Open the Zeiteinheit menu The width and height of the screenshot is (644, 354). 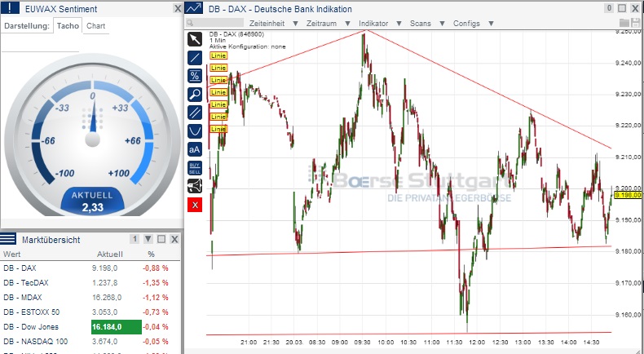tap(267, 24)
